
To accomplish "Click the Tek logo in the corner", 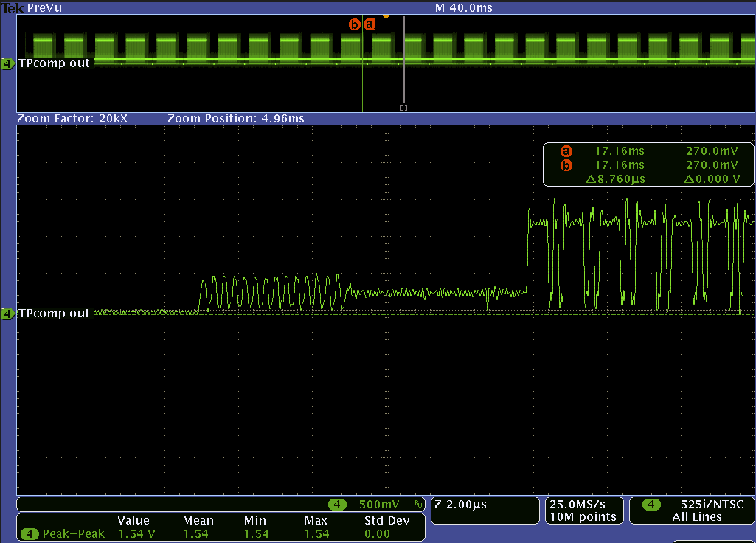I will pyautogui.click(x=13, y=7).
